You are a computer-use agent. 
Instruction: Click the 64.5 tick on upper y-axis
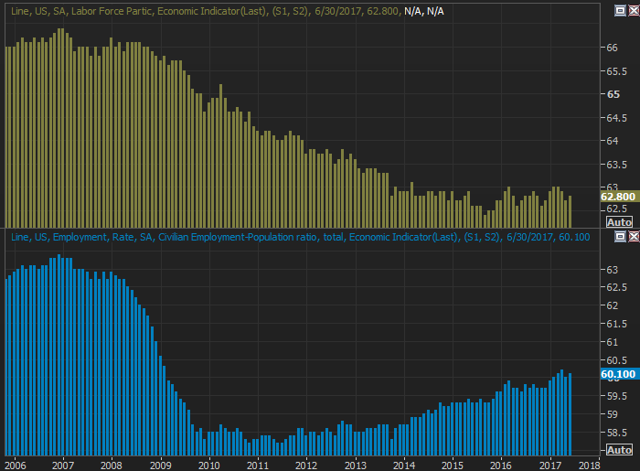(x=616, y=118)
